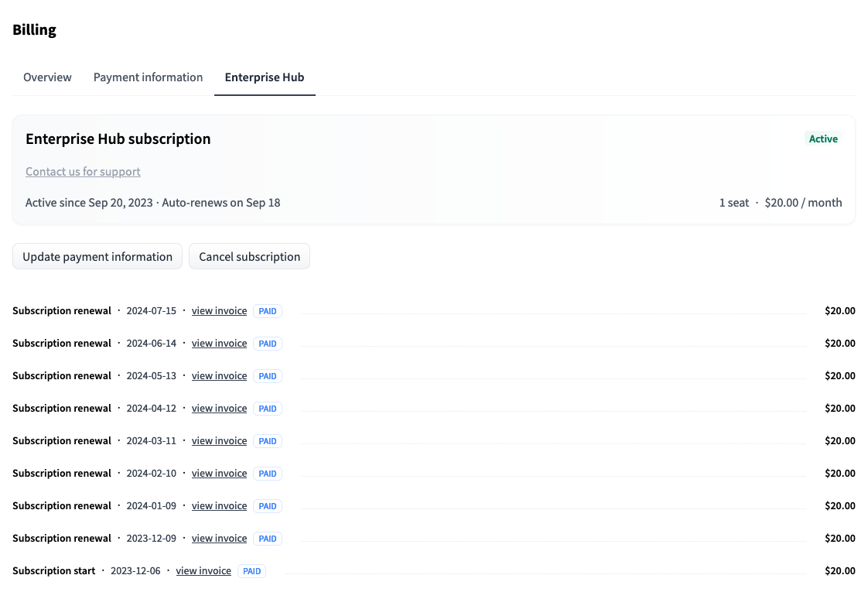Click the $20.00 / month price text
The image size is (868, 599).
point(803,203)
